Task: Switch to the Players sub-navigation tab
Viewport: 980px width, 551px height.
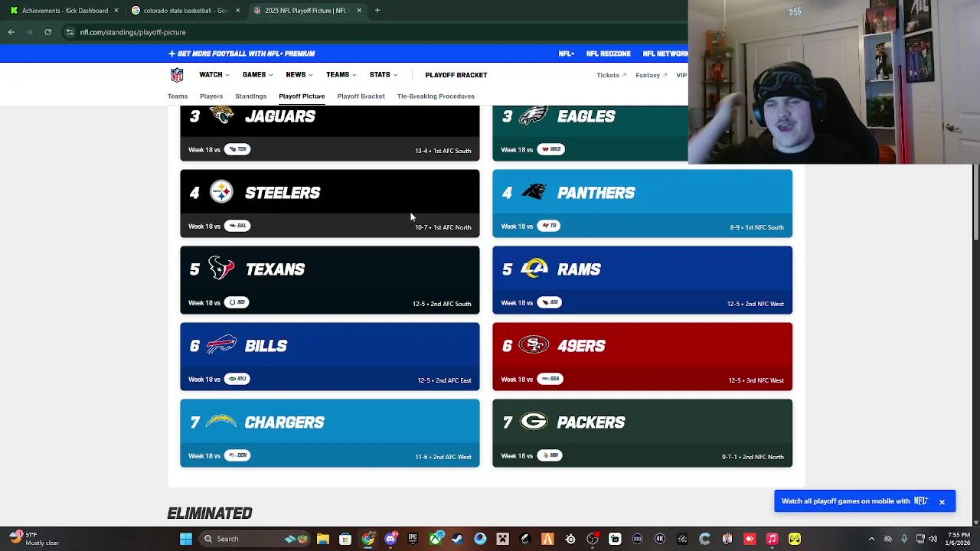Action: 211,96
